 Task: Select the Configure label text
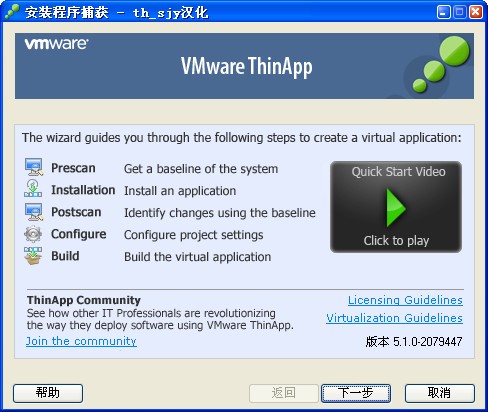point(79,234)
